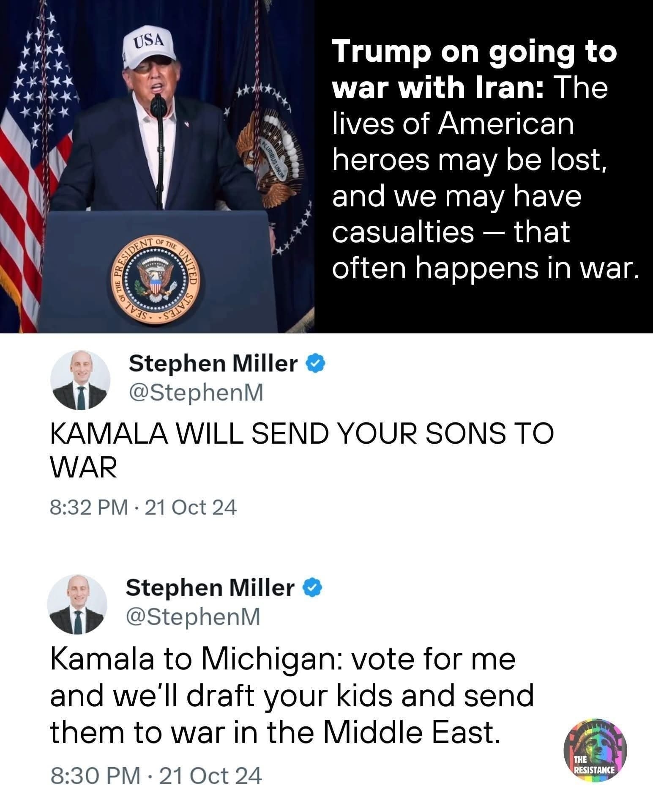Open the Stephen Miller name on the top tweet
The image size is (653, 812).
pyautogui.click(x=213, y=363)
